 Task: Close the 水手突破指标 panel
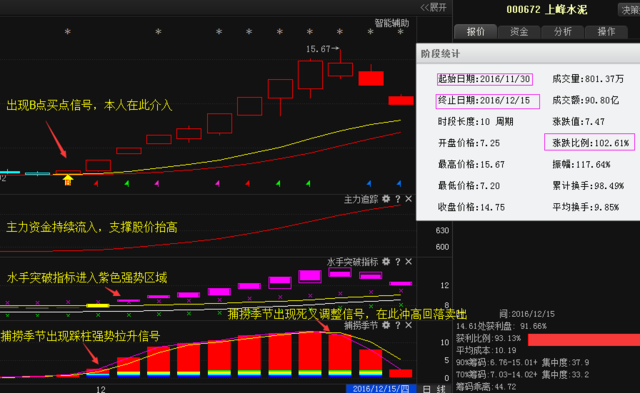(x=409, y=262)
